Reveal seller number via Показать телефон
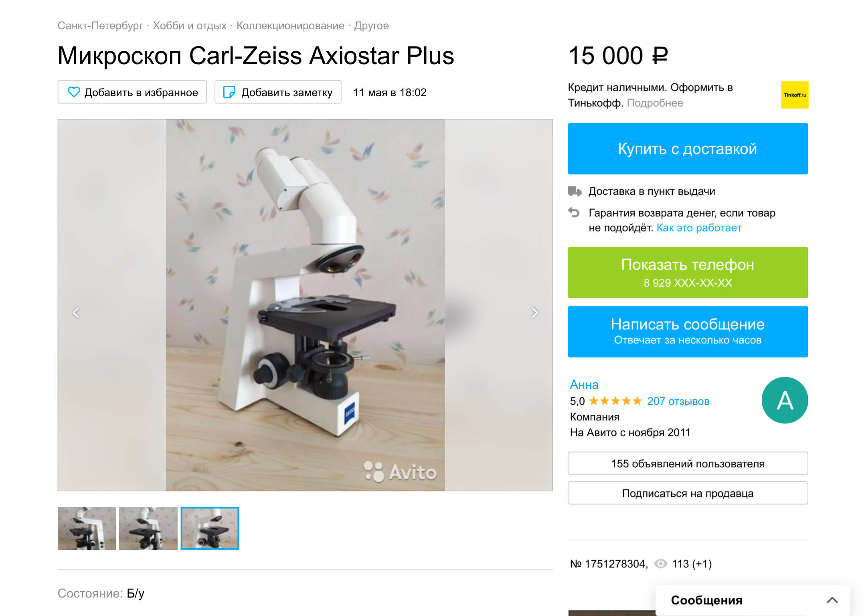Image resolution: width=866 pixels, height=616 pixels. point(688,273)
